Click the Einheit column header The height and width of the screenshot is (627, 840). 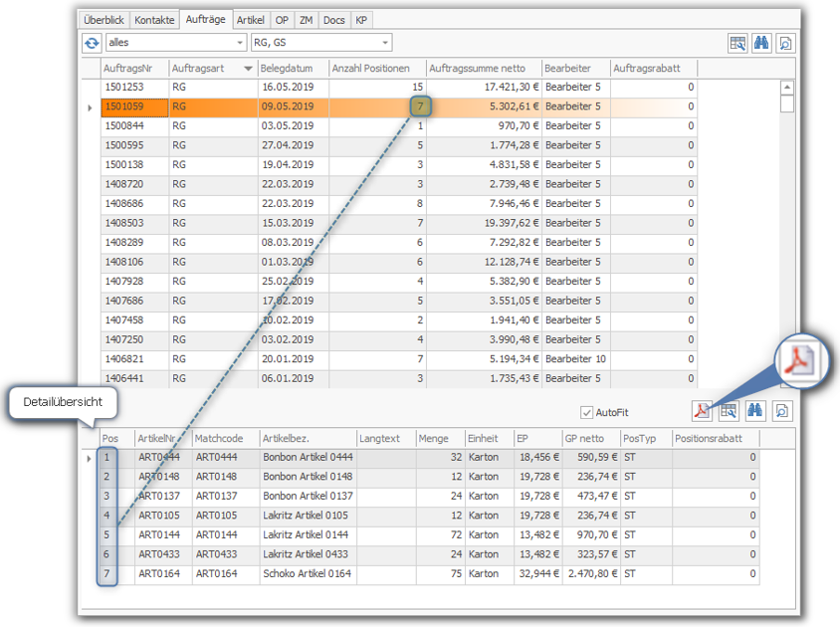tap(490, 438)
